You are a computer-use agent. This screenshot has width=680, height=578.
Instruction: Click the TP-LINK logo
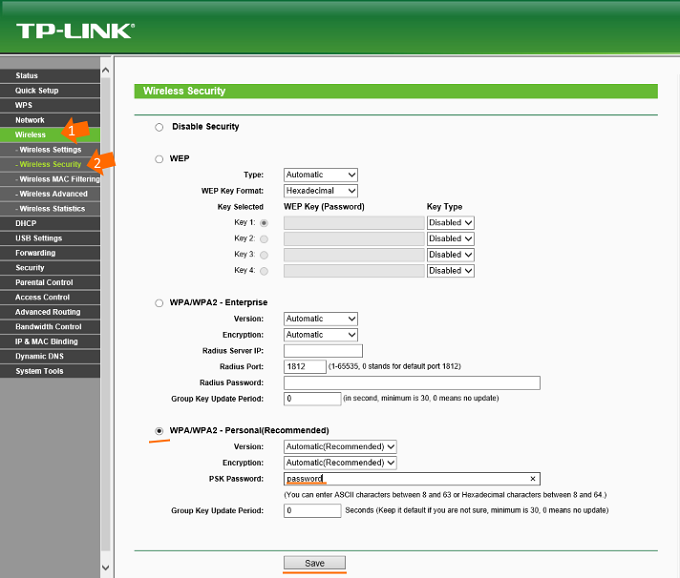click(x=75, y=29)
